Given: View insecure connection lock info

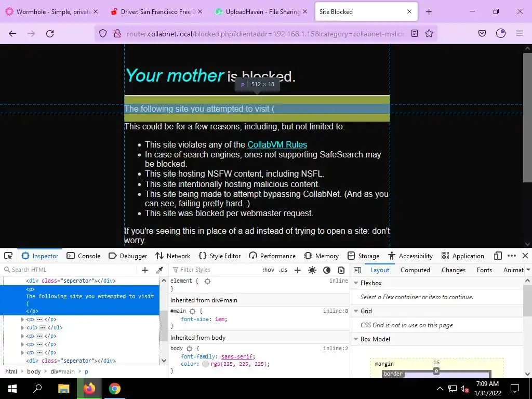Looking at the screenshot, I should tap(117, 33).
